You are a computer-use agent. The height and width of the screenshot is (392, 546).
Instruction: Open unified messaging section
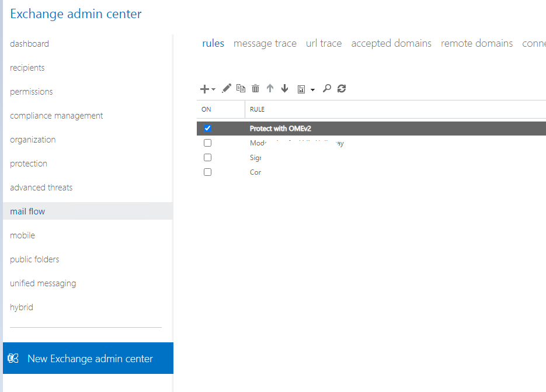43,283
